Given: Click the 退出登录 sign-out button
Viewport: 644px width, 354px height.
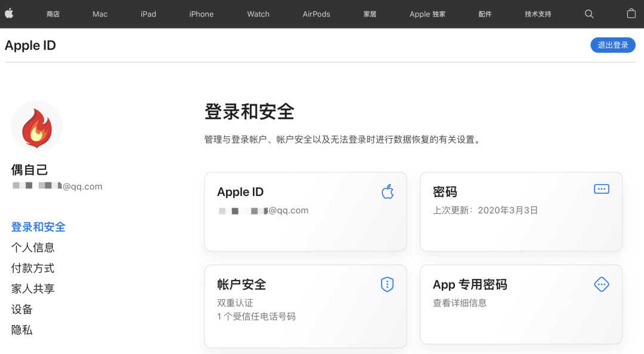Looking at the screenshot, I should point(613,45).
